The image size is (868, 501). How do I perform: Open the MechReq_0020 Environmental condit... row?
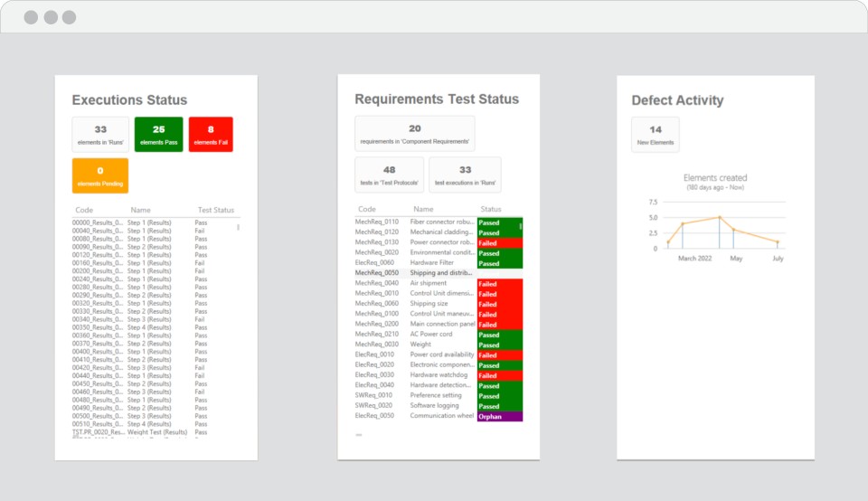(x=439, y=252)
